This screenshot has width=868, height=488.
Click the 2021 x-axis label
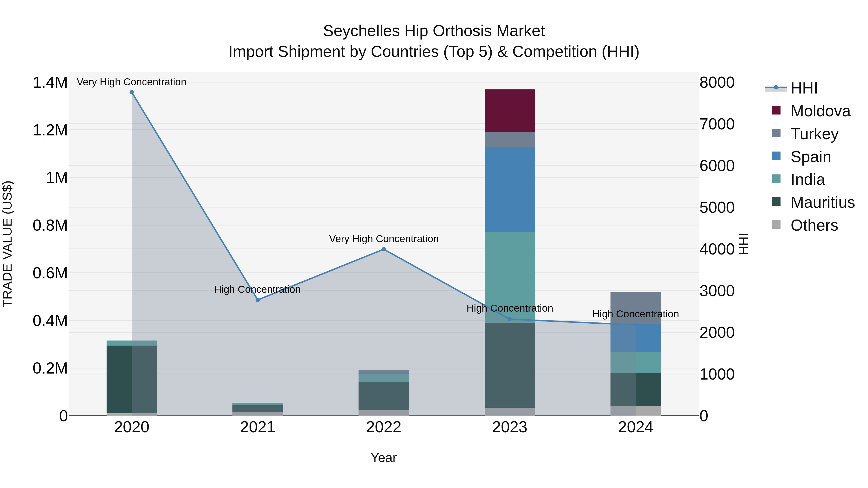coord(258,427)
